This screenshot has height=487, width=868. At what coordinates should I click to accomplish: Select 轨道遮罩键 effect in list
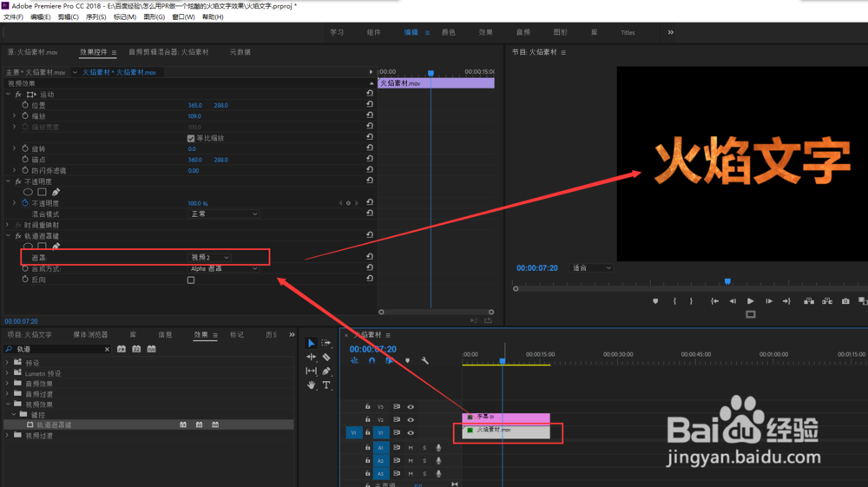tap(54, 425)
